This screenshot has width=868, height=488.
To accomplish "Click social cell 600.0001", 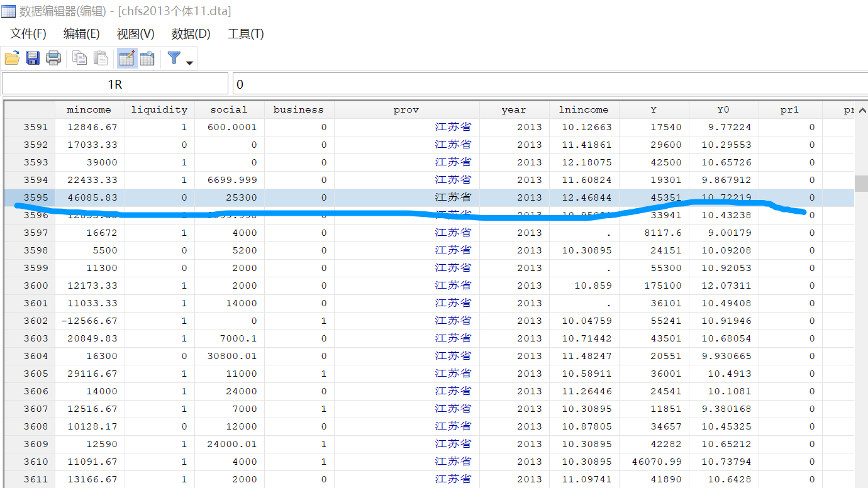I will tap(229, 127).
